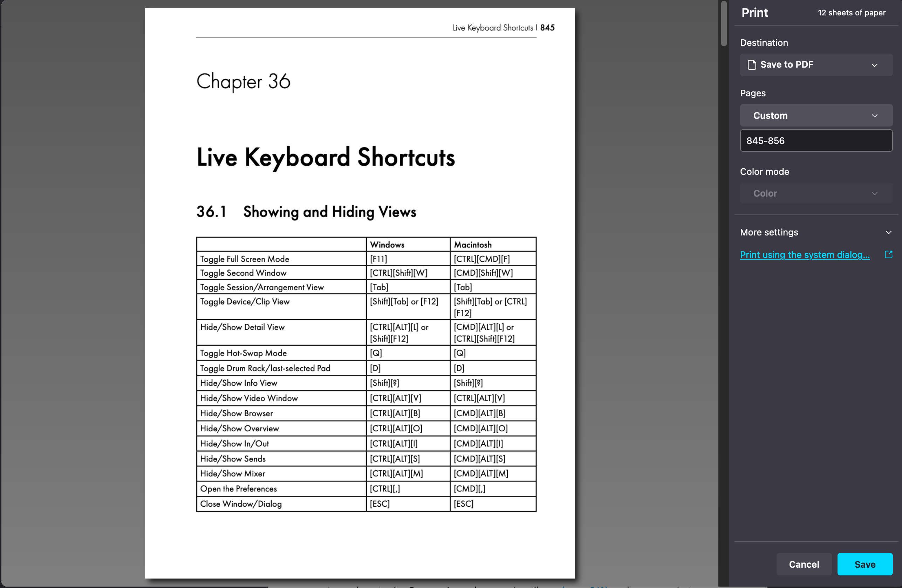This screenshot has height=588, width=902.
Task: Click the 12 sheets of paper label
Action: [x=851, y=13]
